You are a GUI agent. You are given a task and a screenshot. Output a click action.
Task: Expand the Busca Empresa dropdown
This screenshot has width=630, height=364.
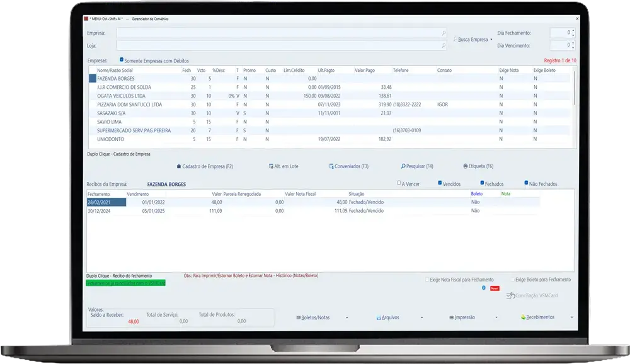tap(491, 40)
